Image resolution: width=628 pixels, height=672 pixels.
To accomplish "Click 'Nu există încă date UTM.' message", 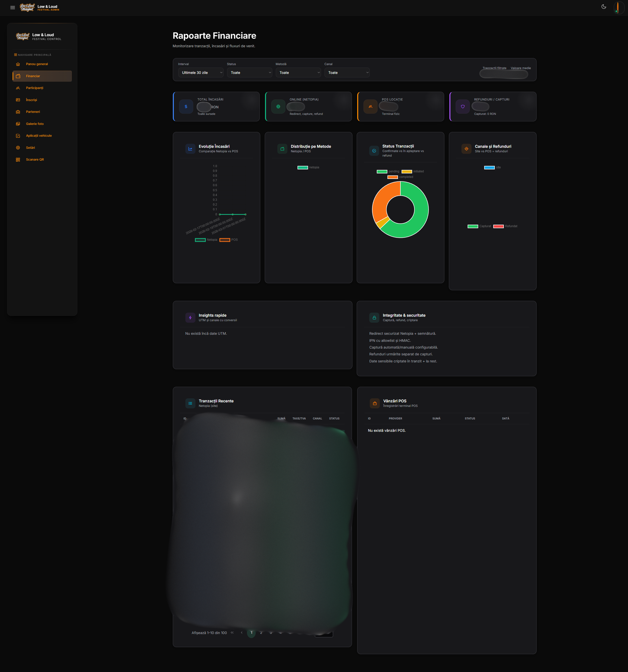I will tap(206, 334).
